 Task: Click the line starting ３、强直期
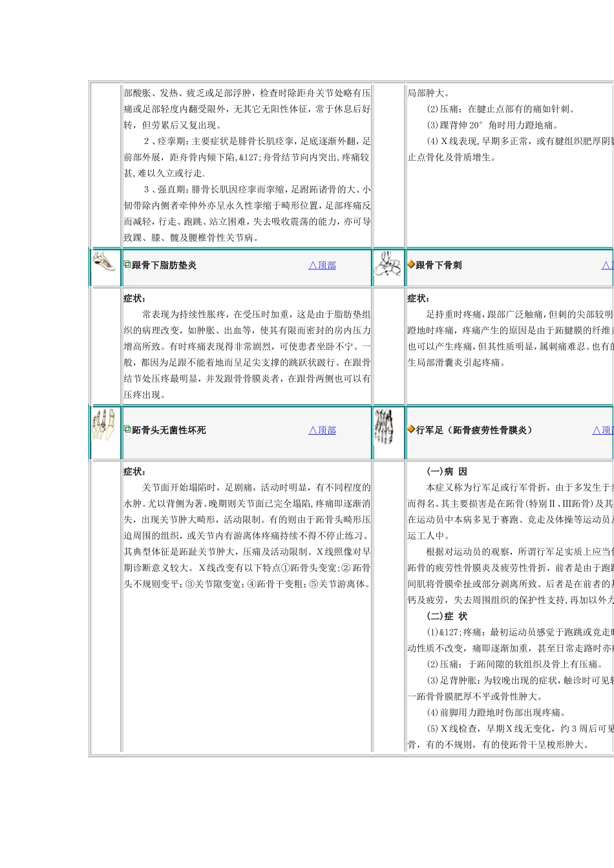pos(257,189)
